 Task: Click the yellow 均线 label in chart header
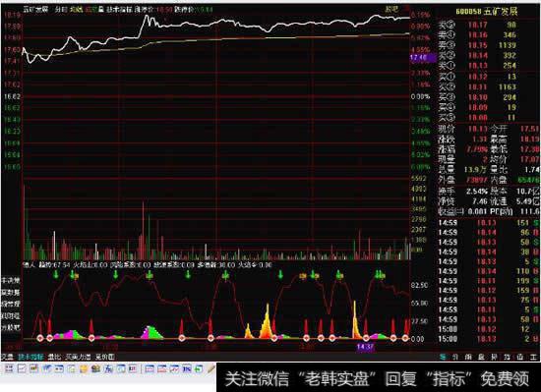pos(77,9)
